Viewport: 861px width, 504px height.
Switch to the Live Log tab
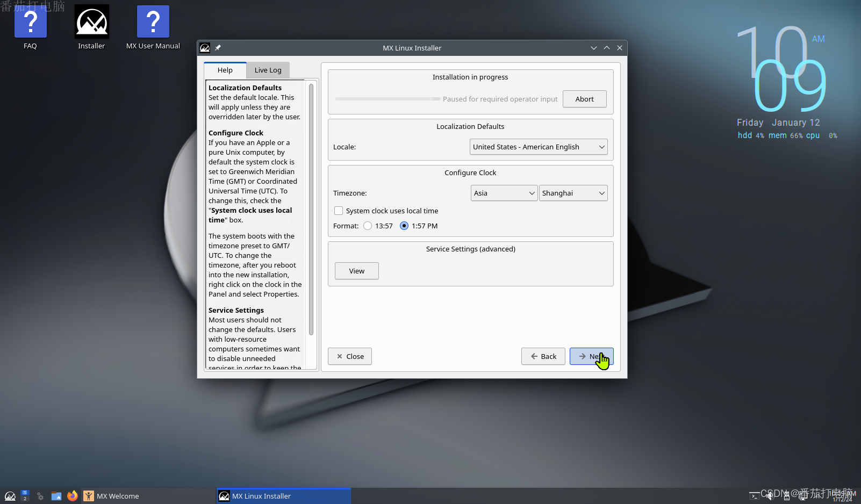tap(268, 70)
